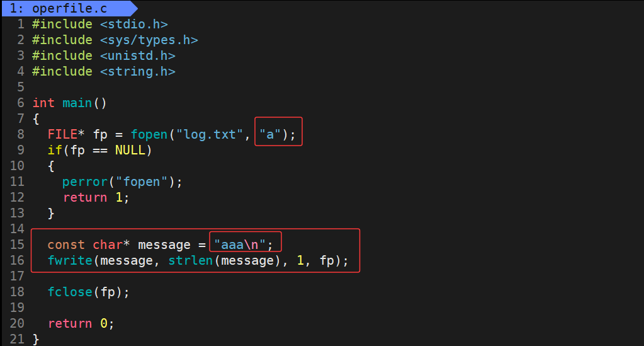This screenshot has height=346, width=644.
Task: Click the "aaa\n" string literal
Action: point(244,245)
